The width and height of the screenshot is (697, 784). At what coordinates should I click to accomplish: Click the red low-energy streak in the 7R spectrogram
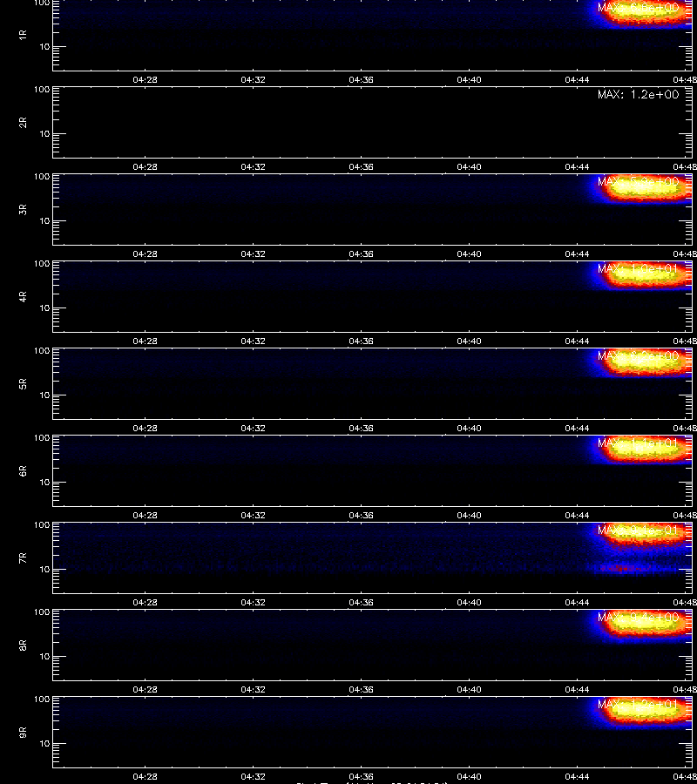pos(620,569)
